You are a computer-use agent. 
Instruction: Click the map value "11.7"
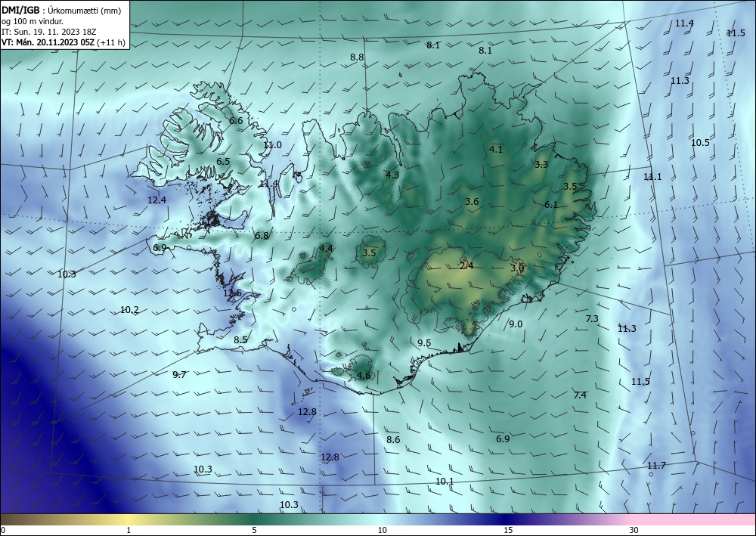click(x=656, y=466)
